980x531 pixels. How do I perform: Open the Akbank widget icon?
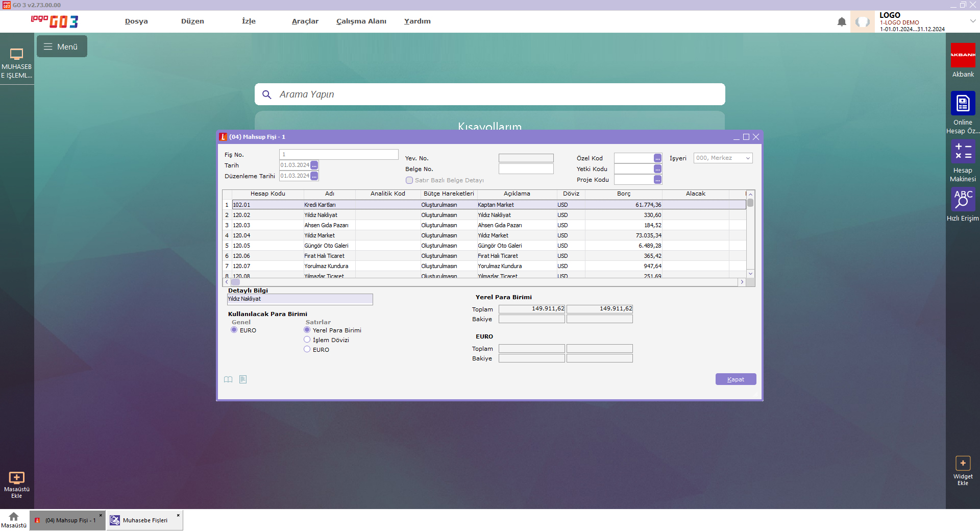pyautogui.click(x=963, y=55)
